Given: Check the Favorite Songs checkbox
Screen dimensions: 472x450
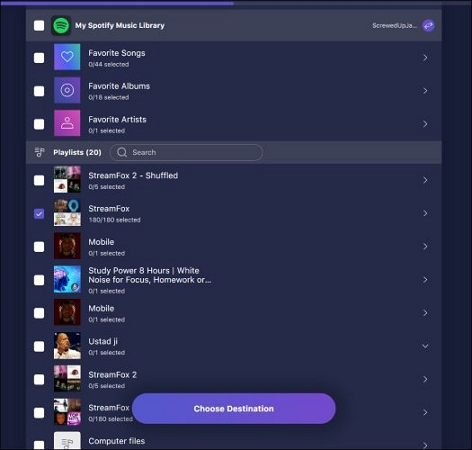Looking at the screenshot, I should coord(39,58).
